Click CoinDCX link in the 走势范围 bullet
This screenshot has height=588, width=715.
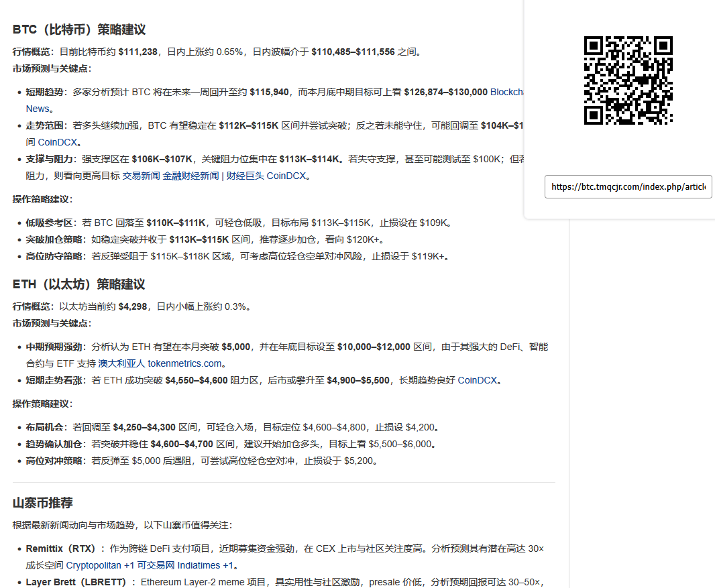coord(59,142)
